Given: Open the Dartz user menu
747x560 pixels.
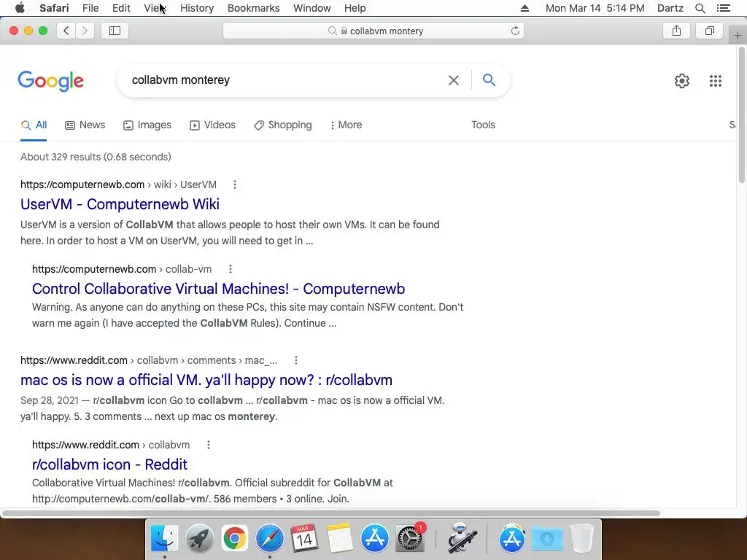Looking at the screenshot, I should (x=670, y=8).
